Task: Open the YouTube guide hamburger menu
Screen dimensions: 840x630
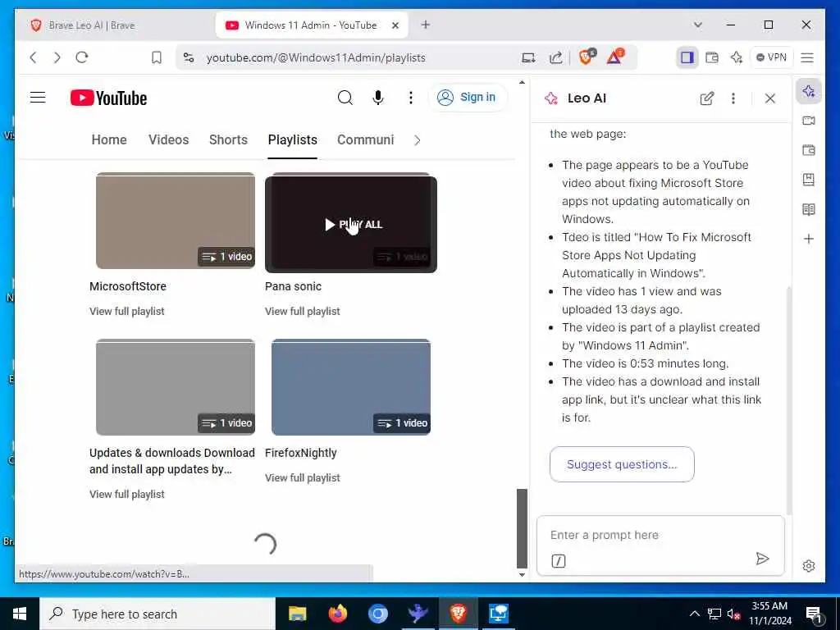Action: point(38,98)
